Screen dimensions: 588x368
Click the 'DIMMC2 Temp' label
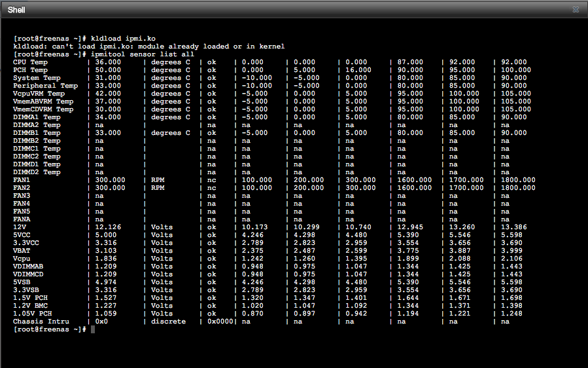coord(37,157)
